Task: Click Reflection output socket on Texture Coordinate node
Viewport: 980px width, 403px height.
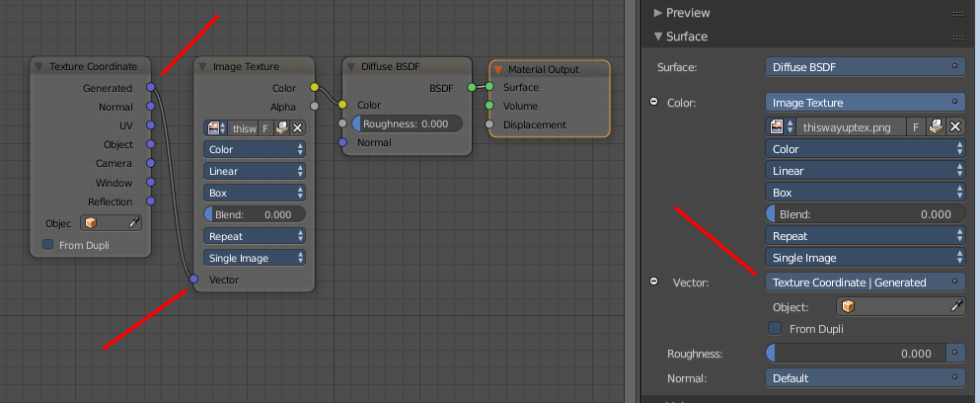Action: (x=151, y=201)
